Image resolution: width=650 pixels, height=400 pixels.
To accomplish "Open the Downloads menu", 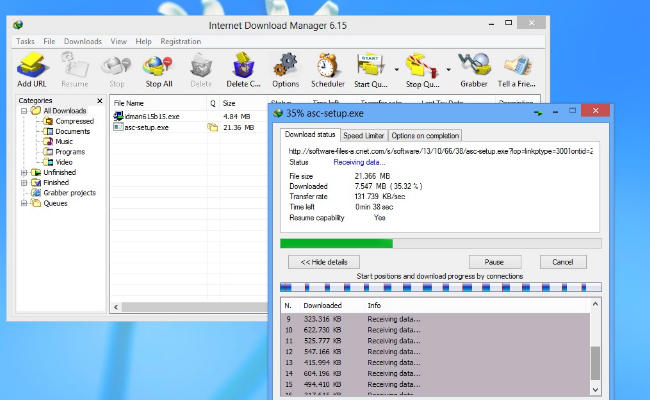I will point(83,41).
